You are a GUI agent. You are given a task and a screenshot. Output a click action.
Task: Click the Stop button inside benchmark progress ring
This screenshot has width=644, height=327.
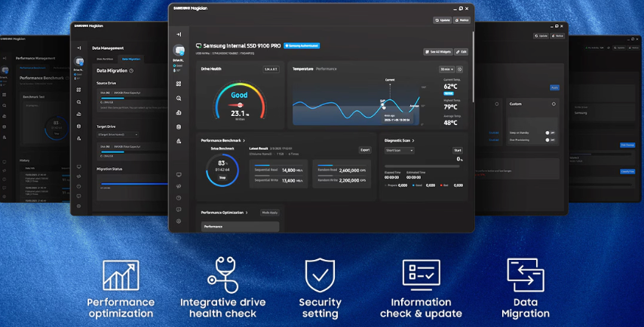222,178
